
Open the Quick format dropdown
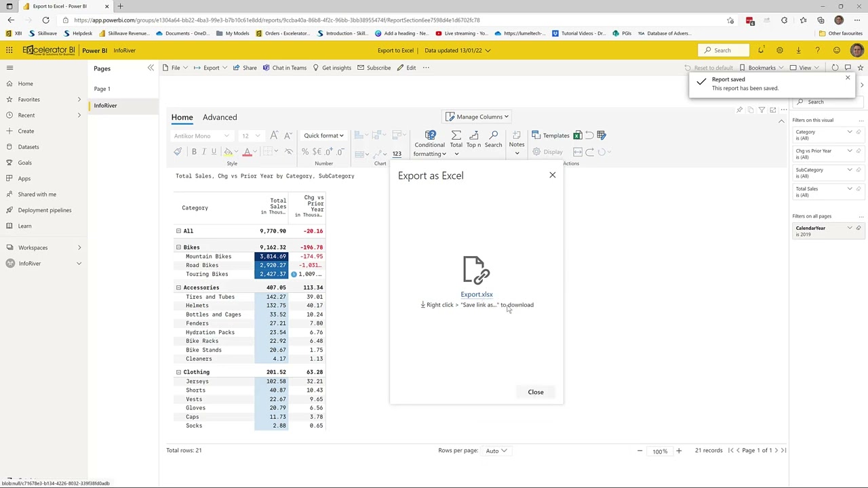coord(323,136)
